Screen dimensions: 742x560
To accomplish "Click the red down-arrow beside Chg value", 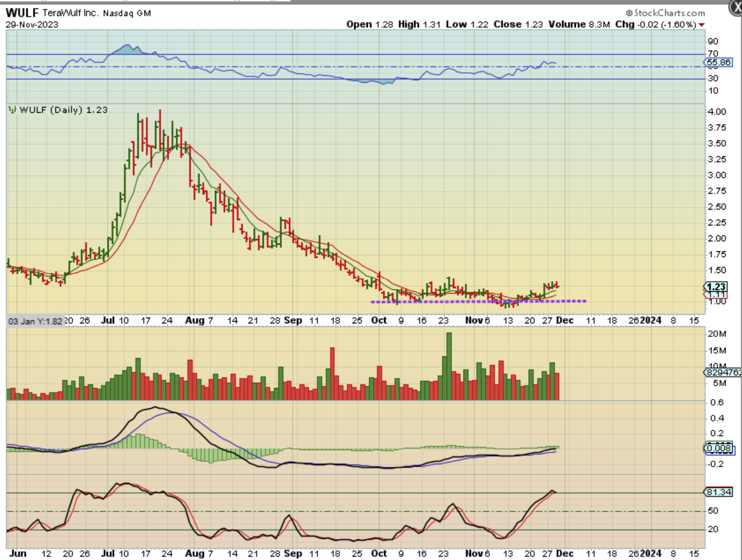I will [701, 25].
